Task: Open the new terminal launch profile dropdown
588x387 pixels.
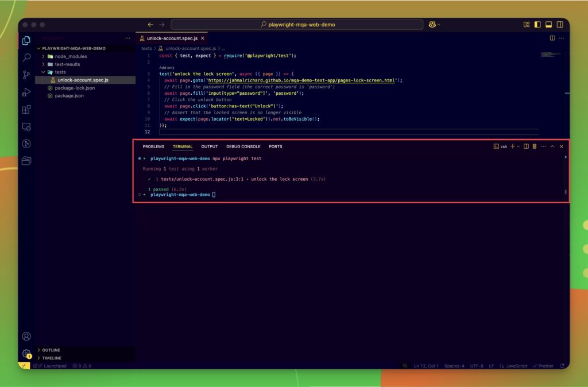Action: coord(519,146)
